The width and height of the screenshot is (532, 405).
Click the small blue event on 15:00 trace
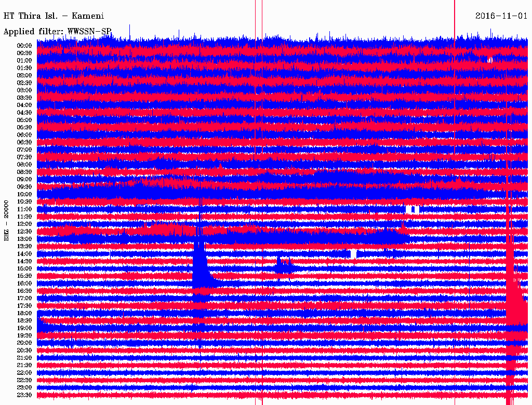283,266
